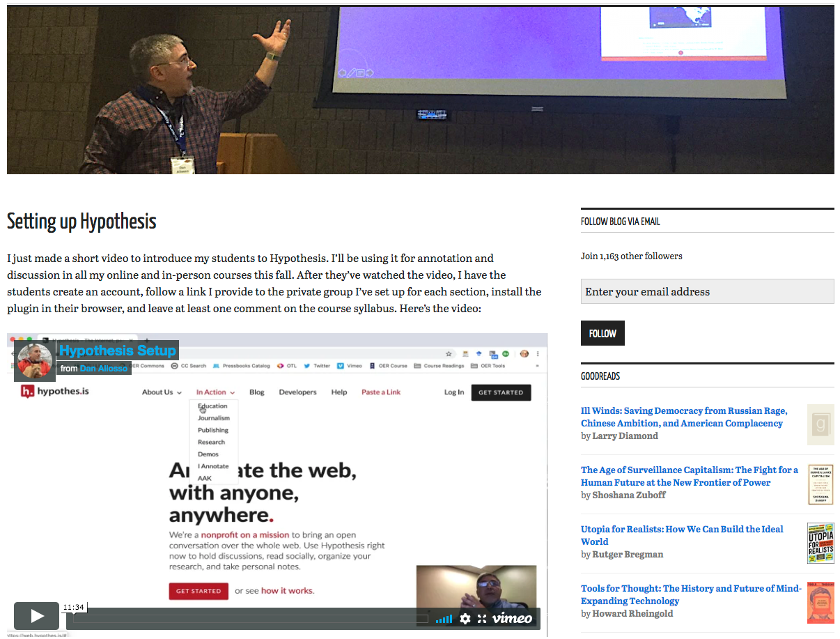Viewport: 840px width, 639px height.
Task: Expand In Action dropdown in the video frame
Action: click(215, 392)
